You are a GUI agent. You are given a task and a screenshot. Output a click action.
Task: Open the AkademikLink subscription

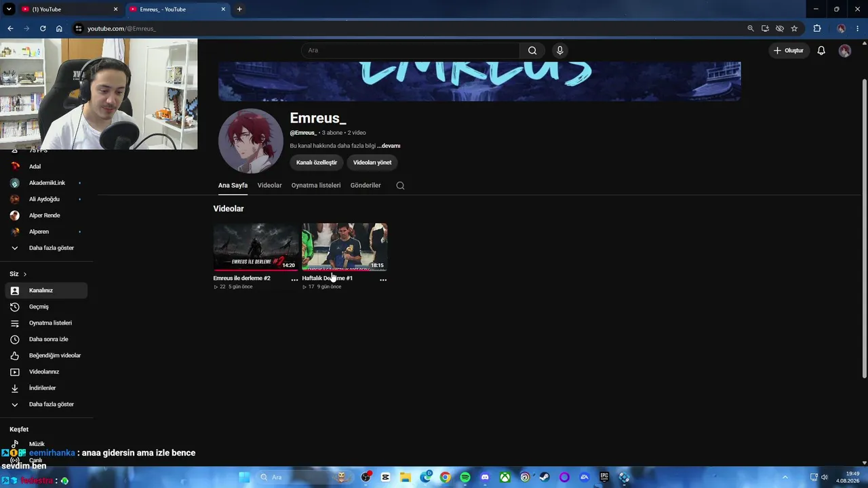[46, 183]
